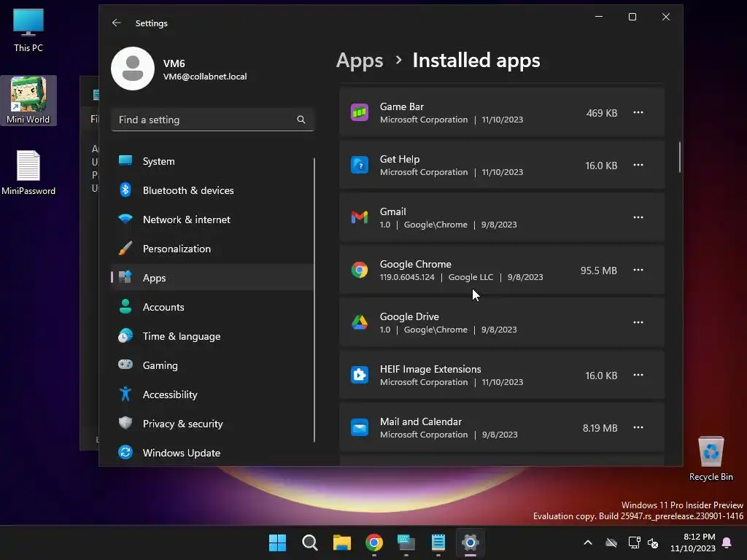Click the VM6 user profile avatar

pyautogui.click(x=133, y=69)
